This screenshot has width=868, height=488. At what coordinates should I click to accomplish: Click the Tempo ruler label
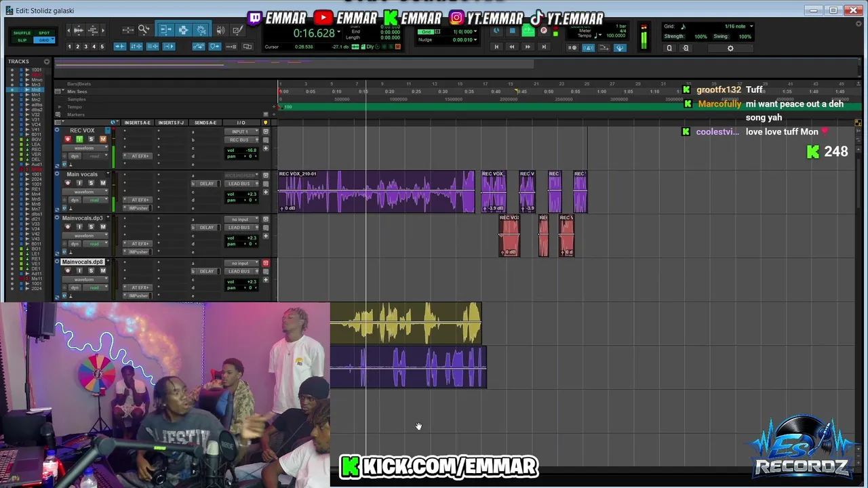75,107
